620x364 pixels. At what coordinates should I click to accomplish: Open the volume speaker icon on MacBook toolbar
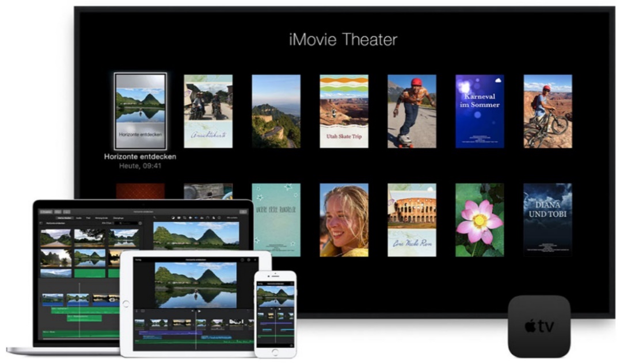click(x=196, y=218)
